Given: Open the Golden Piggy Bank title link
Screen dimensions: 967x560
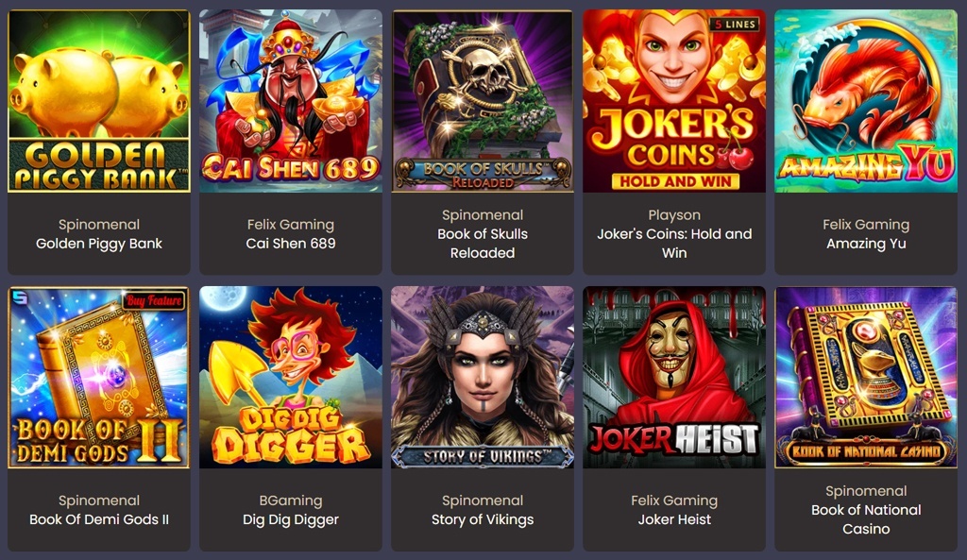Looking at the screenshot, I should tap(98, 244).
